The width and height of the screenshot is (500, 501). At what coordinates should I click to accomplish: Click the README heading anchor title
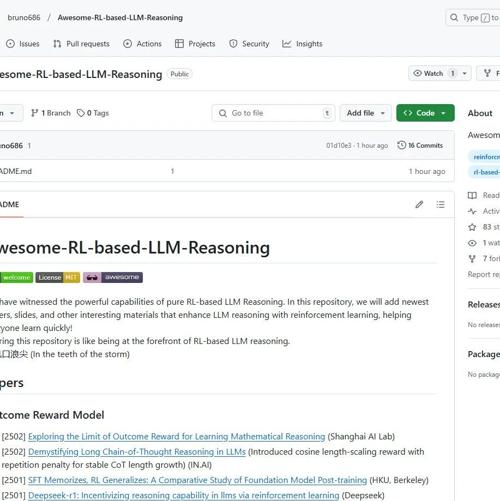point(135,248)
